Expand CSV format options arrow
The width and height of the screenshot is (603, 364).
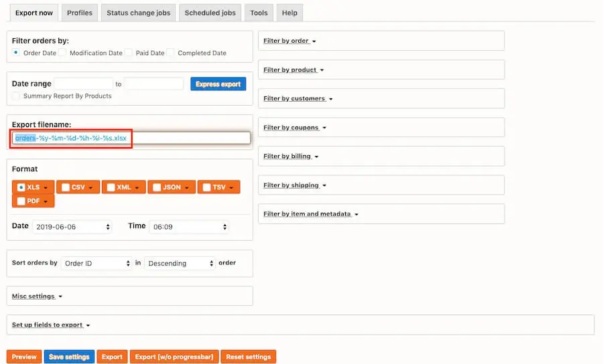pos(90,188)
